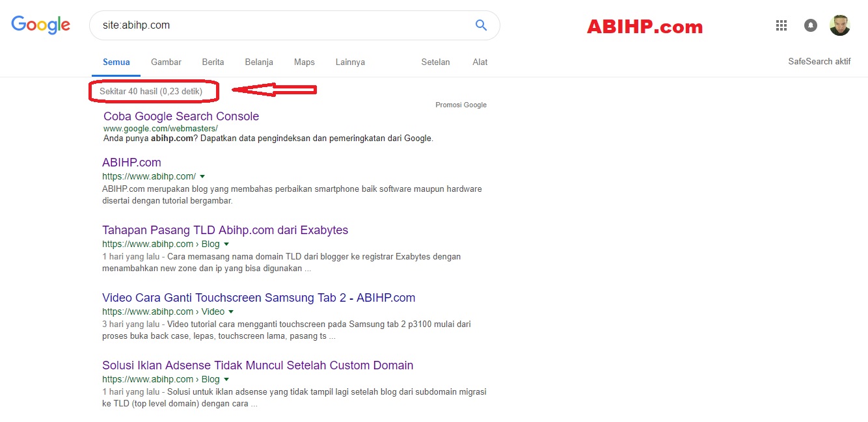
Task: Click the snippet starting Video tutorial cara mengganti
Action: [x=286, y=330]
